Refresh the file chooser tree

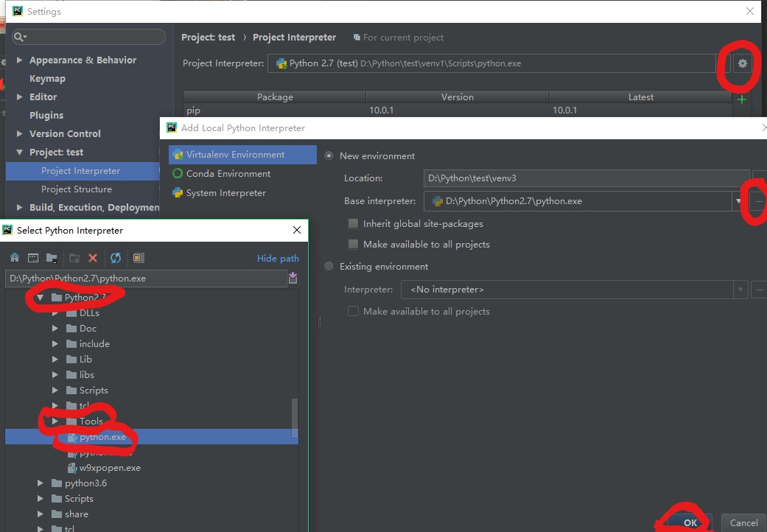coord(116,258)
